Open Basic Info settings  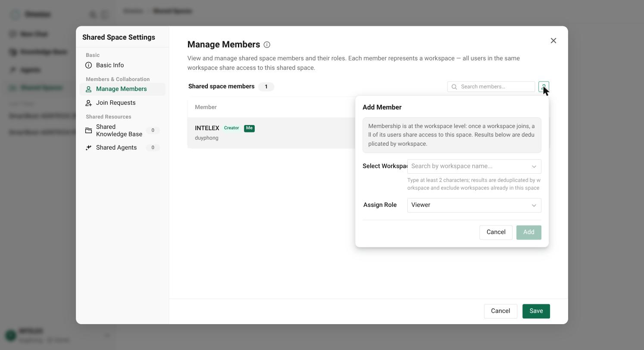pos(122,65)
